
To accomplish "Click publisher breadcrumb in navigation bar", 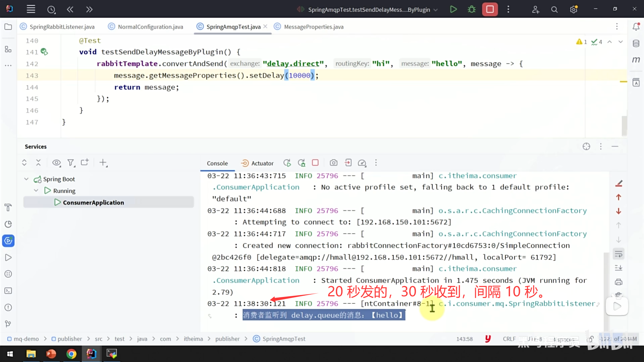I will 69,339.
